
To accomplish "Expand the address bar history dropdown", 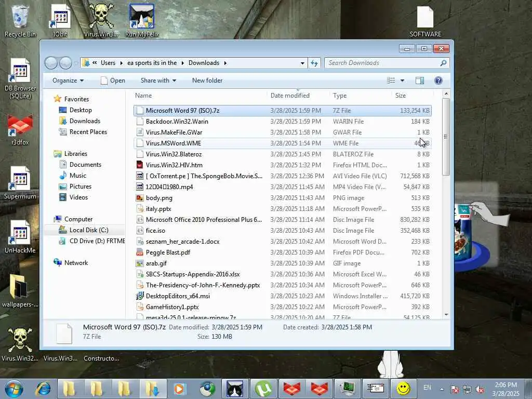I will [x=302, y=63].
